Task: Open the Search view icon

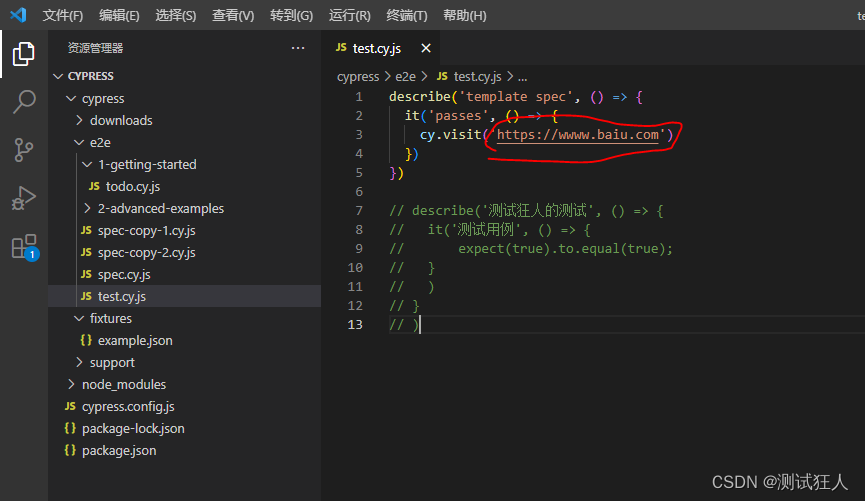Action: pyautogui.click(x=24, y=102)
